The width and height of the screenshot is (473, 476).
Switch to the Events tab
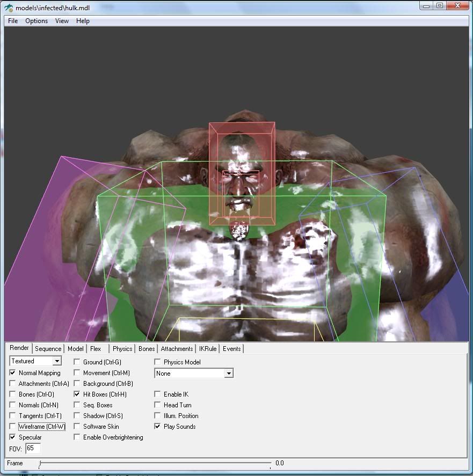(x=231, y=349)
